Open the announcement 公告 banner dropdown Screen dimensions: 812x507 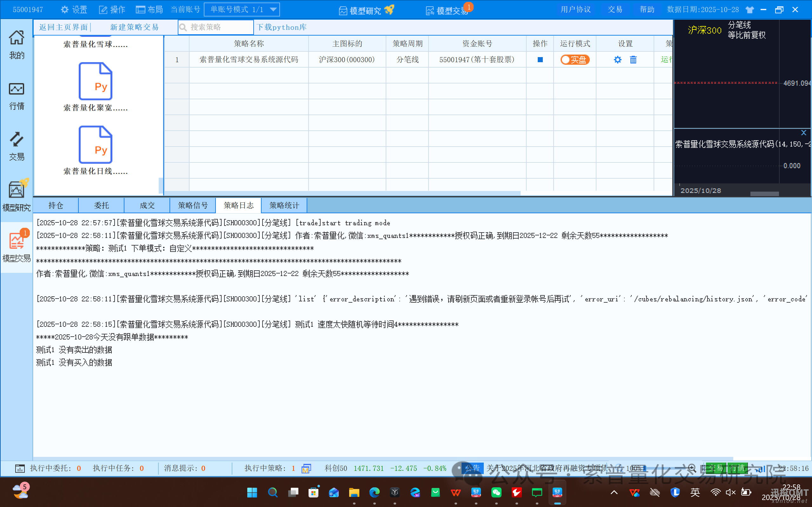pos(473,468)
